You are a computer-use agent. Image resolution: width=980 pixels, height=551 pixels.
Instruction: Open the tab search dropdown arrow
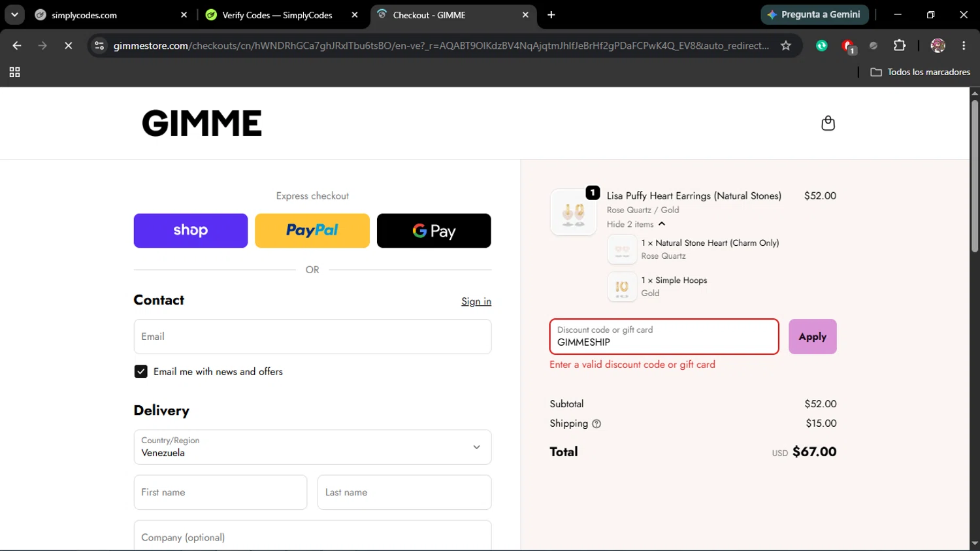click(14, 14)
